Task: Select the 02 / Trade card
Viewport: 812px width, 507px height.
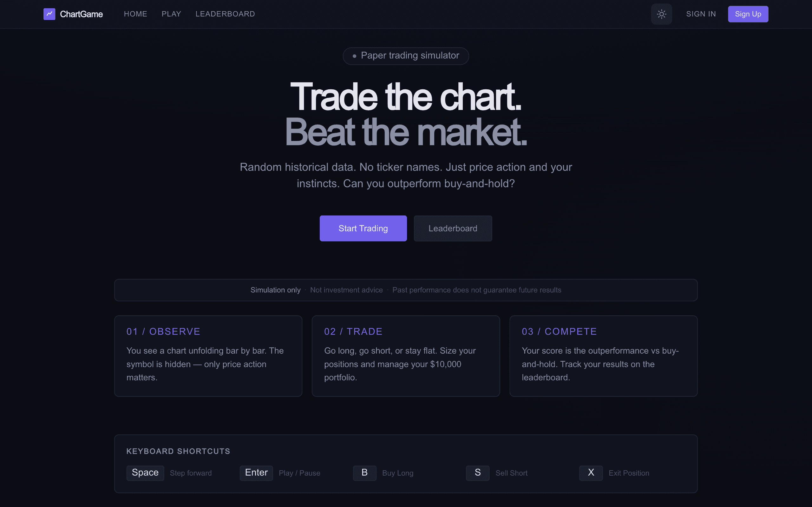Action: (406, 356)
